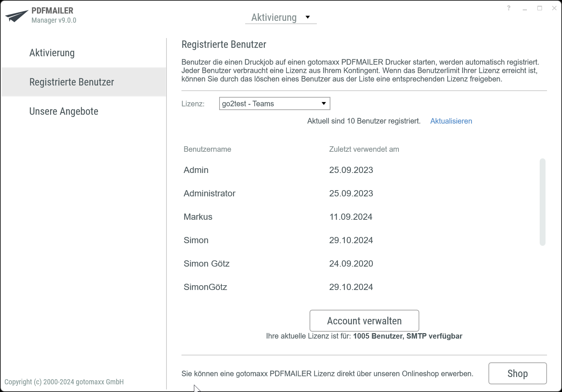Click the Manager v9.0.0 version label
Image resolution: width=562 pixels, height=392 pixels.
pyautogui.click(x=54, y=20)
